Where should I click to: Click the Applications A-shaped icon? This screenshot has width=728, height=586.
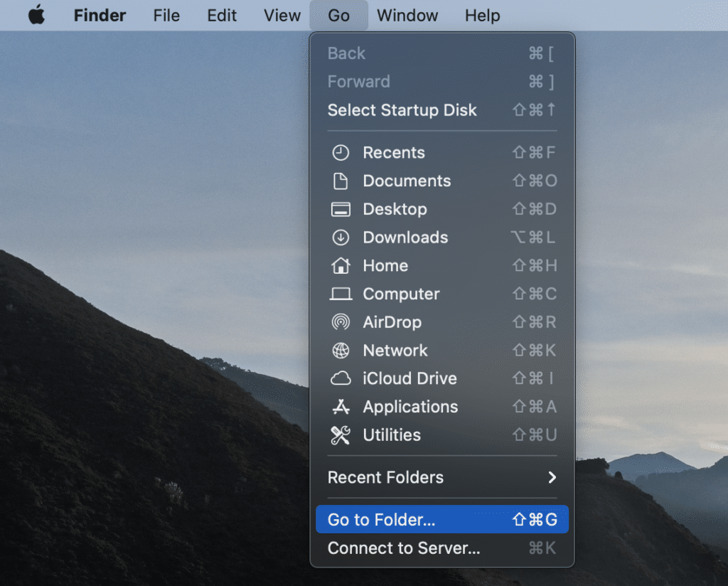click(341, 407)
